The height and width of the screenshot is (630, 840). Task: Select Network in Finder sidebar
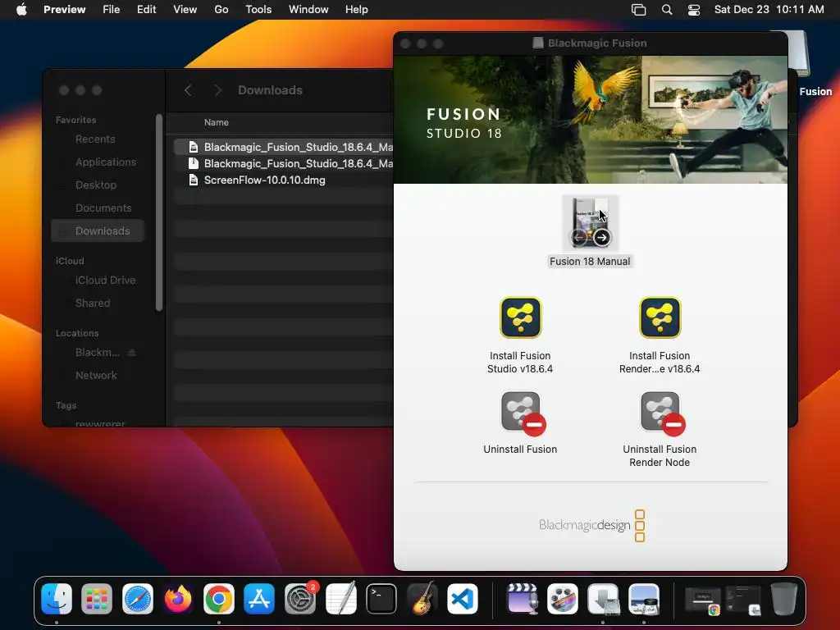(96, 376)
